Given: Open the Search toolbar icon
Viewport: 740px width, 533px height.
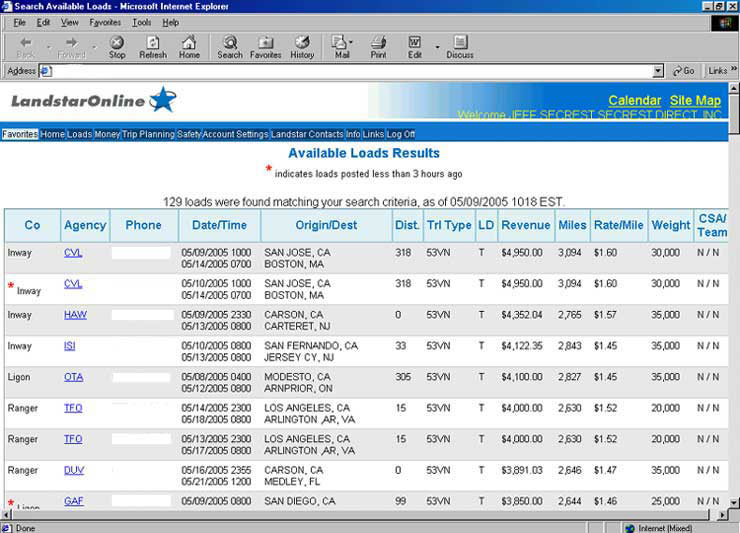Looking at the screenshot, I should 230,46.
